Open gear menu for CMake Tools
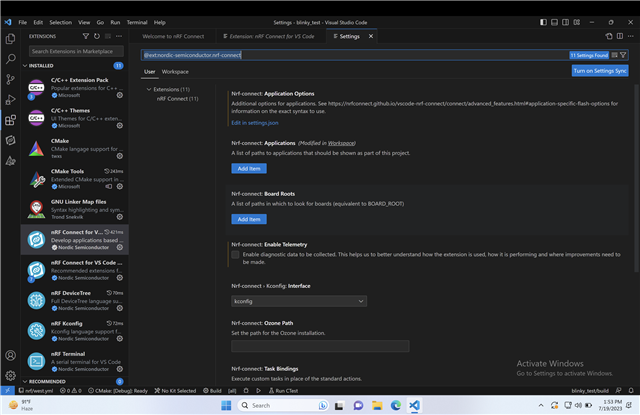 click(120, 186)
